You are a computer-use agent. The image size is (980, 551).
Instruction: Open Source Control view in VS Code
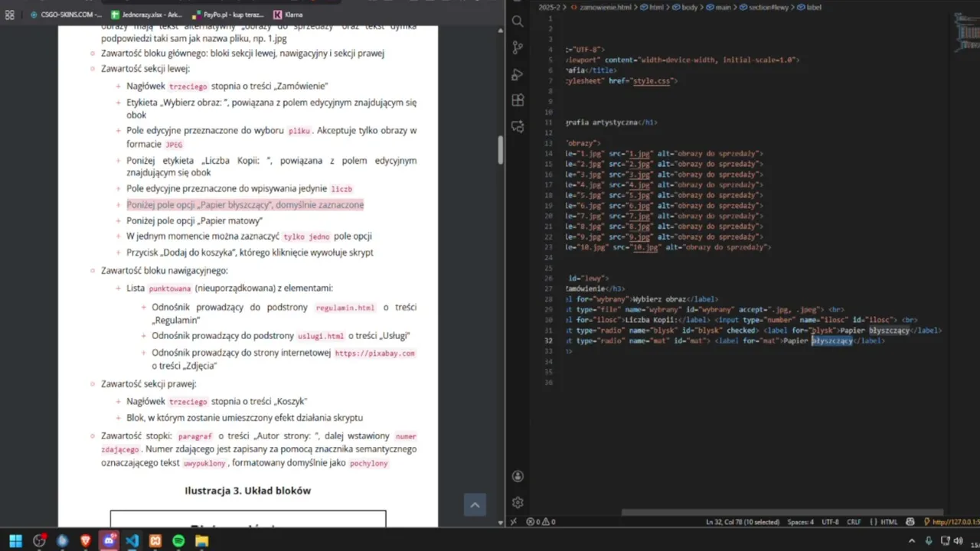pyautogui.click(x=518, y=47)
